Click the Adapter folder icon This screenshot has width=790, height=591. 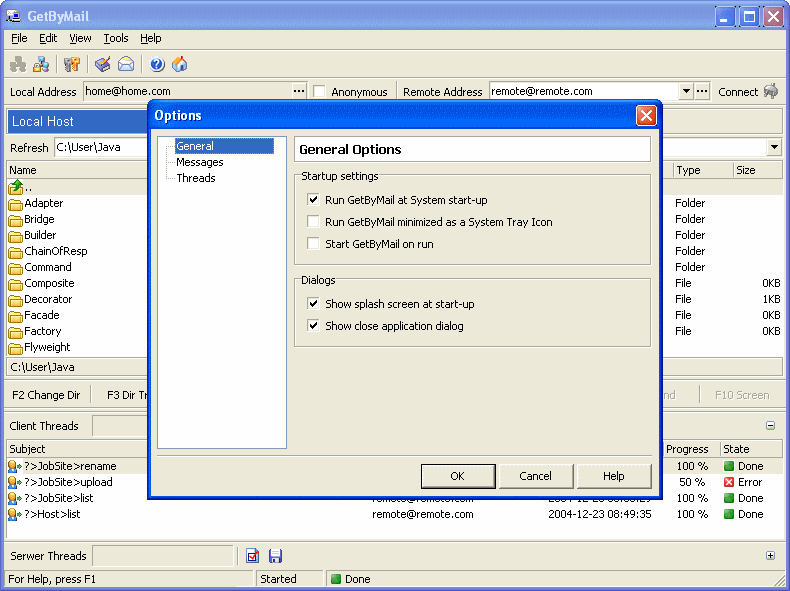(16, 204)
